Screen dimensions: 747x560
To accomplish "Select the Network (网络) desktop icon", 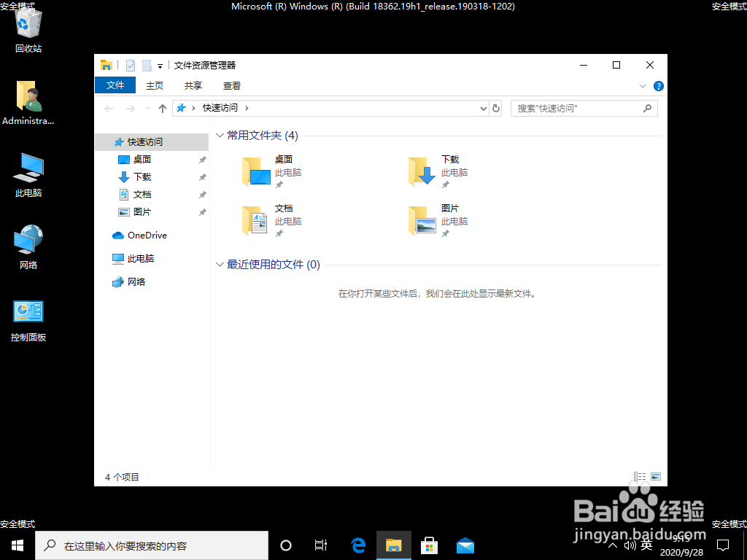I will [x=28, y=246].
